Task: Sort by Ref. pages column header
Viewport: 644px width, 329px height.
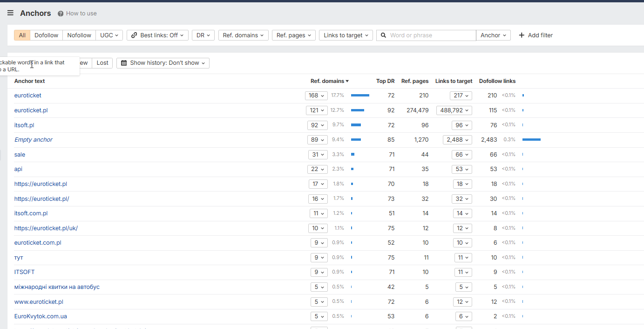Action: [415, 81]
